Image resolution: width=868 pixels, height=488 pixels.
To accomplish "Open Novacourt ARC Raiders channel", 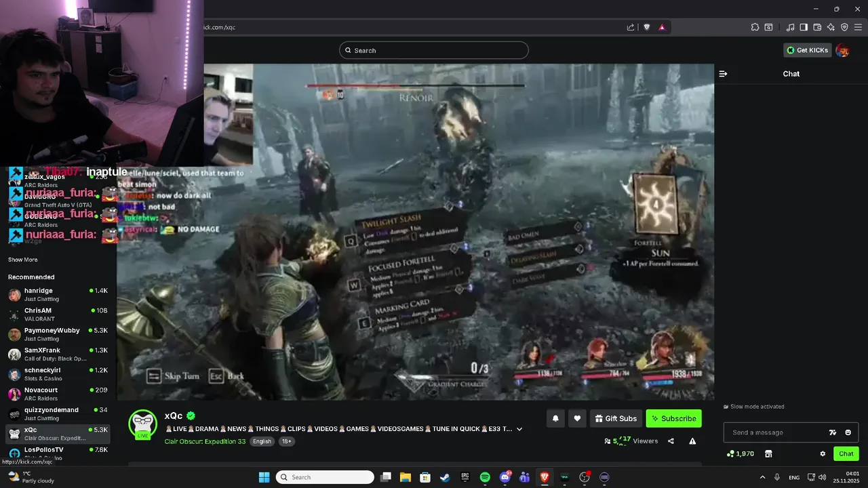I will pyautogui.click(x=58, y=394).
